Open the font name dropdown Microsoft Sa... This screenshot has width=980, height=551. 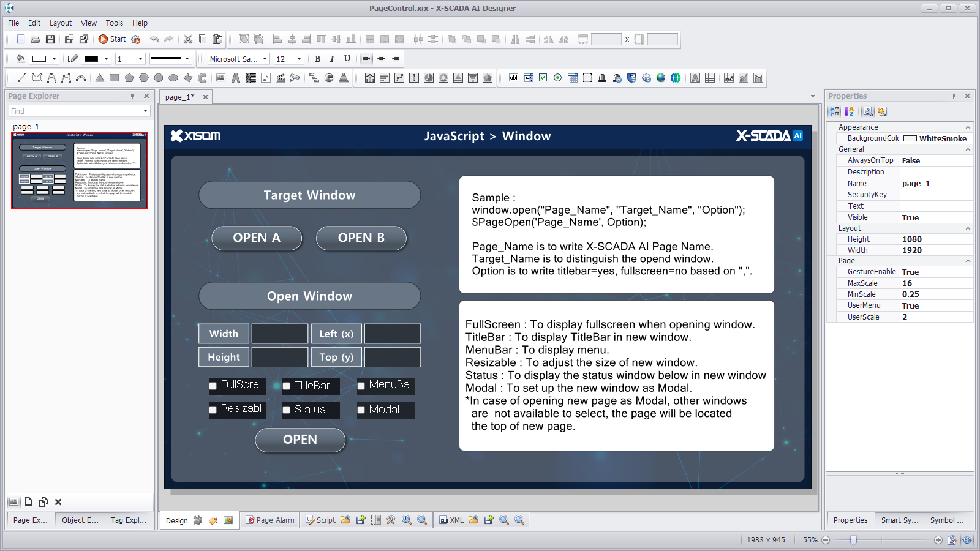pos(265,59)
